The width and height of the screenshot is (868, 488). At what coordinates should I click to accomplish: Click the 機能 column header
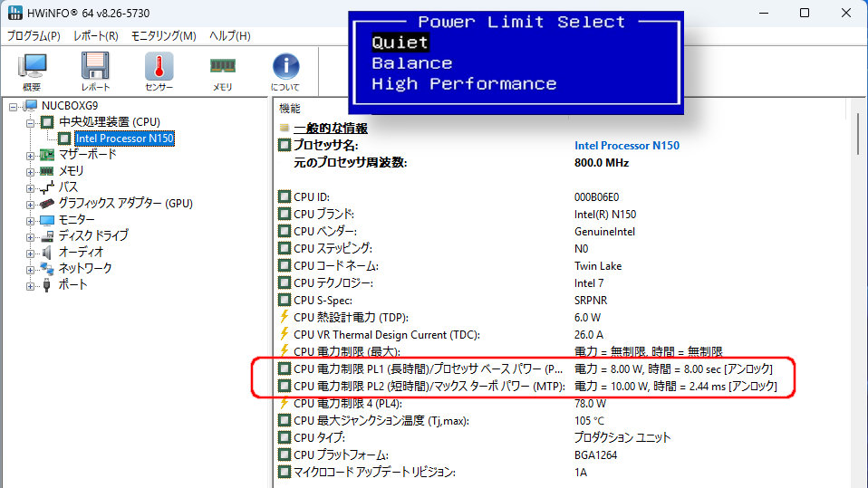click(x=290, y=109)
